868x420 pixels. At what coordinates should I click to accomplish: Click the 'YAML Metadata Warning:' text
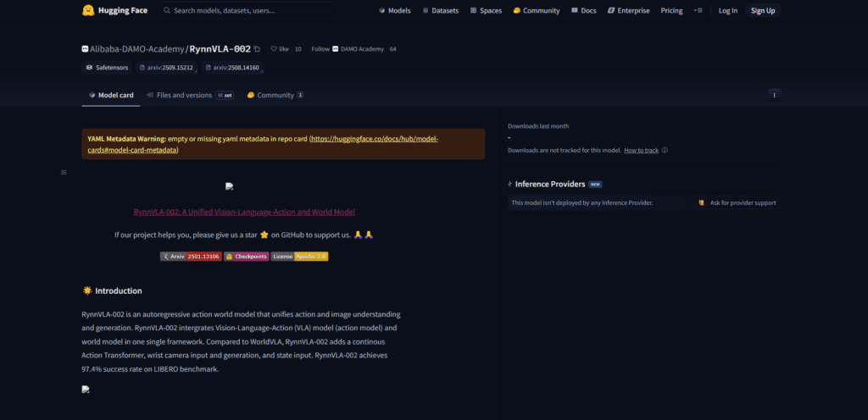tap(127, 139)
